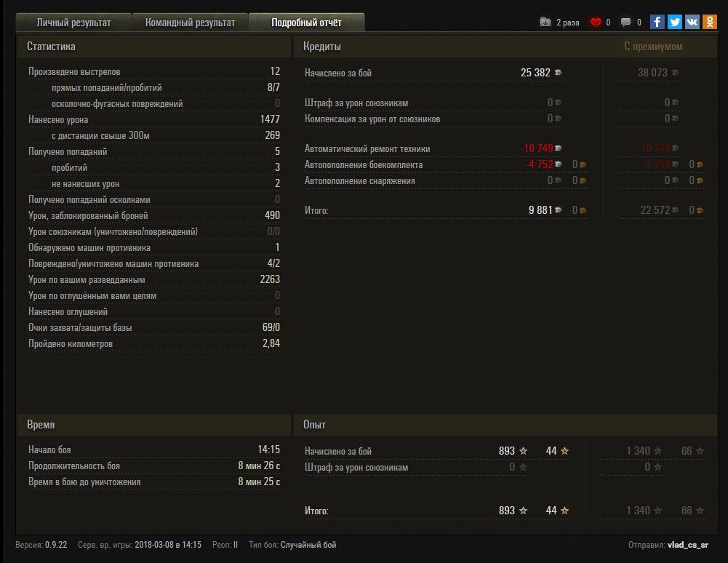
Task: Click Компенсация за урон от союзников row
Action: (x=435, y=119)
